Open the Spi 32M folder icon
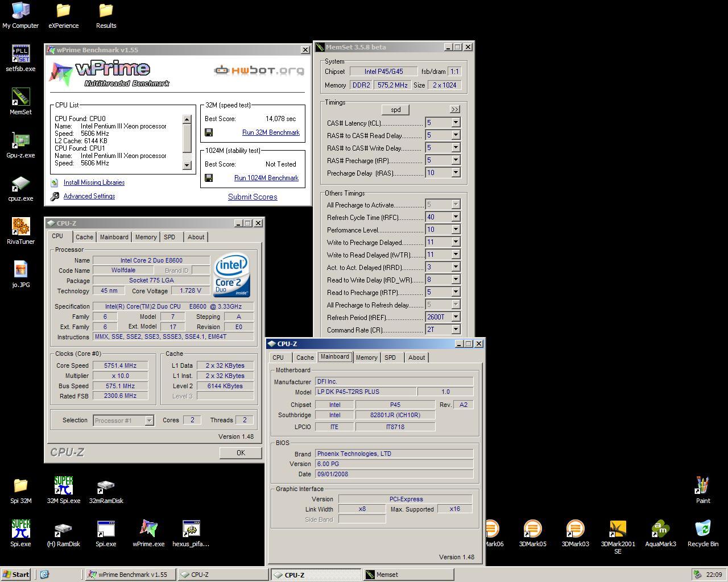Image resolution: width=728 pixels, height=582 pixels. [x=20, y=490]
